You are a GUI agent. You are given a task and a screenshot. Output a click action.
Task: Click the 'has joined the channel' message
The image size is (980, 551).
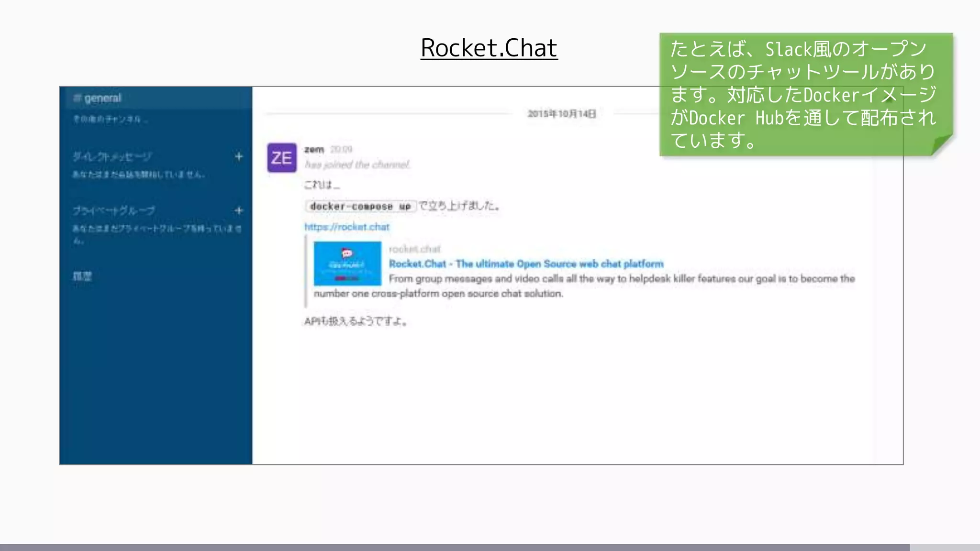click(x=357, y=165)
